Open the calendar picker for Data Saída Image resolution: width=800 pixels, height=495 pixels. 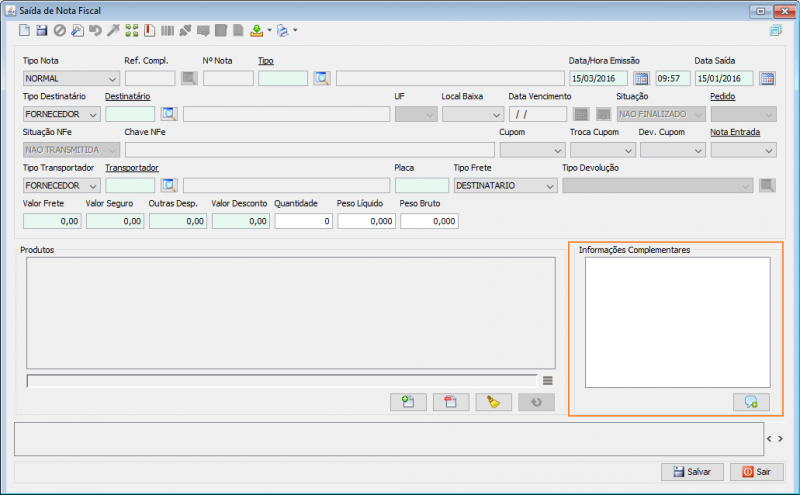[767, 78]
